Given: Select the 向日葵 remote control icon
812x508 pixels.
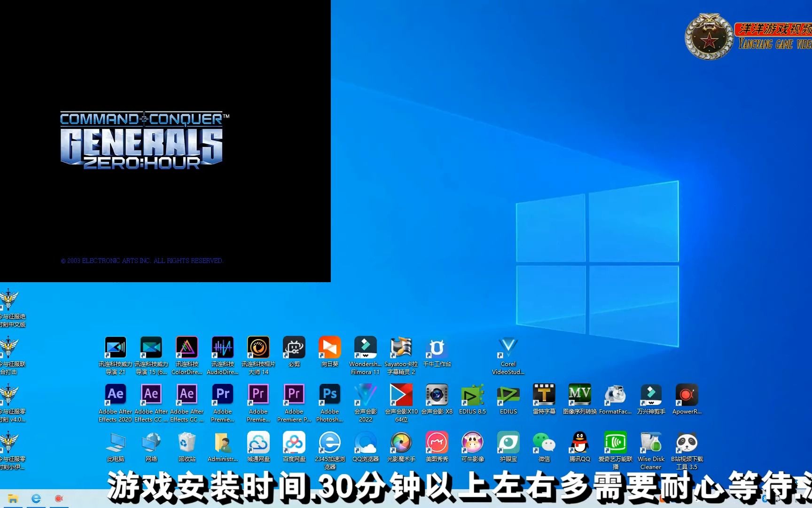Looking at the screenshot, I should click(330, 352).
